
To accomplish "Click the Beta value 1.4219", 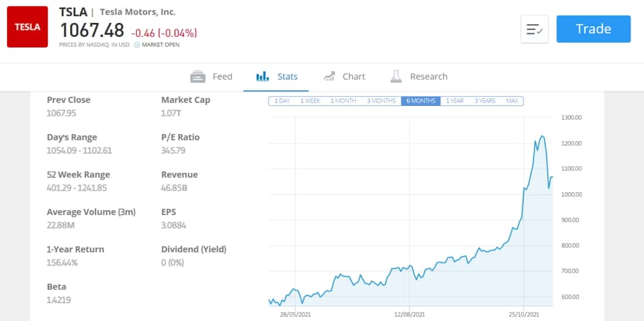I will [59, 300].
